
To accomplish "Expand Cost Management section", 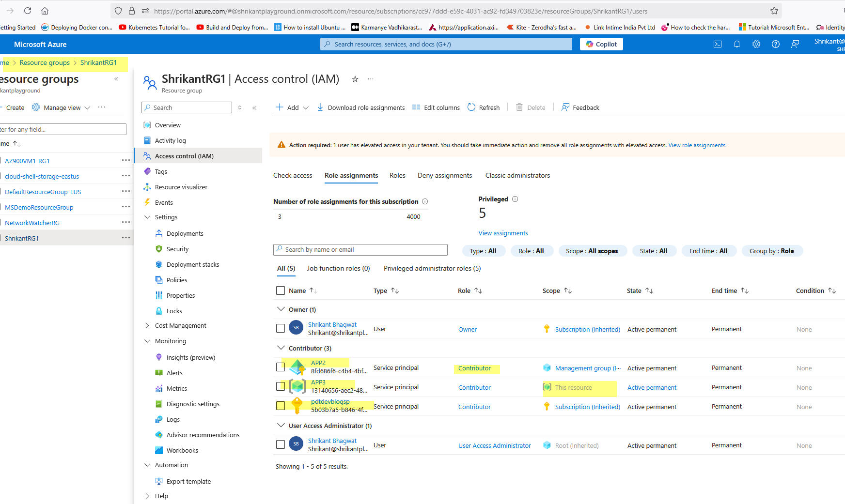I will (147, 325).
